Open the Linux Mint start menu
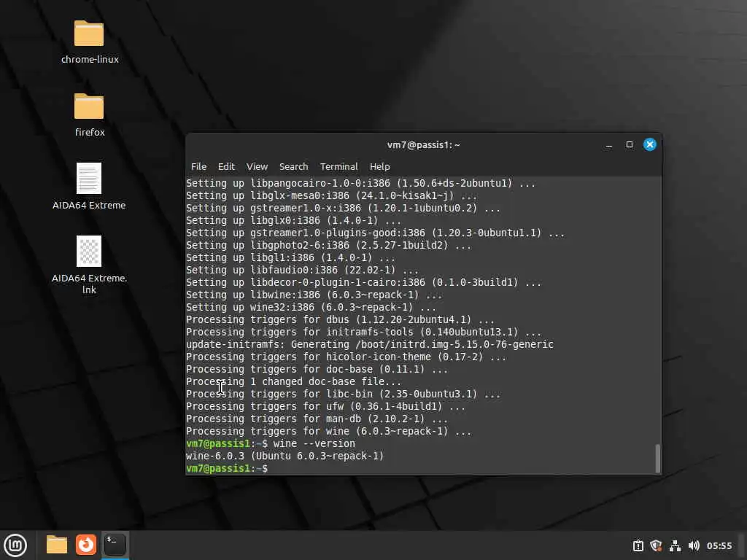The image size is (747, 560). coord(15,545)
